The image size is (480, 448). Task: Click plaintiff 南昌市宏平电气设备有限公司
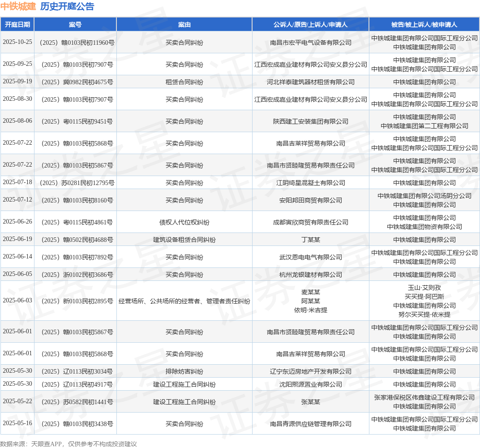point(310,43)
